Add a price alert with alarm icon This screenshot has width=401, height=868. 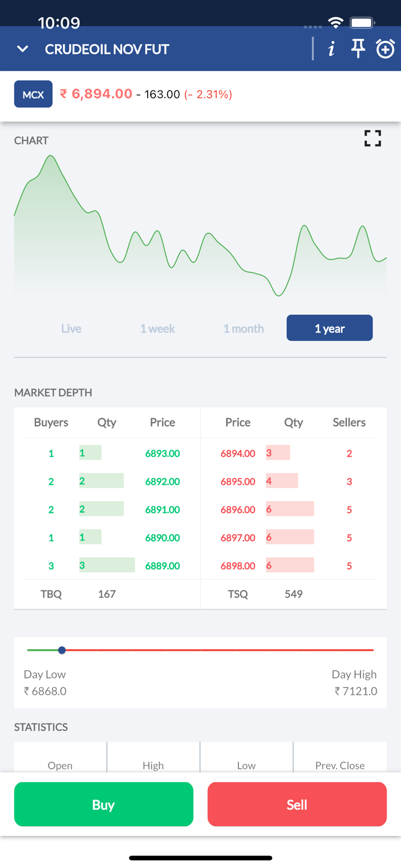point(385,49)
